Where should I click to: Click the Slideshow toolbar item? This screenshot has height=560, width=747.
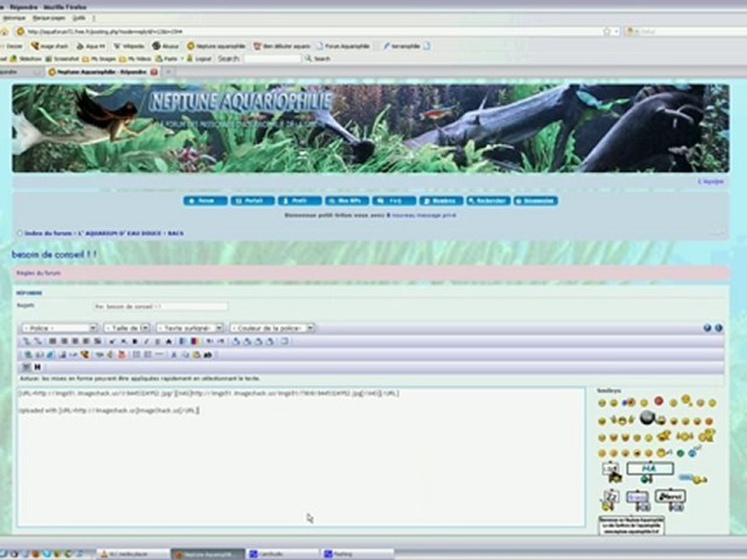coord(26,58)
